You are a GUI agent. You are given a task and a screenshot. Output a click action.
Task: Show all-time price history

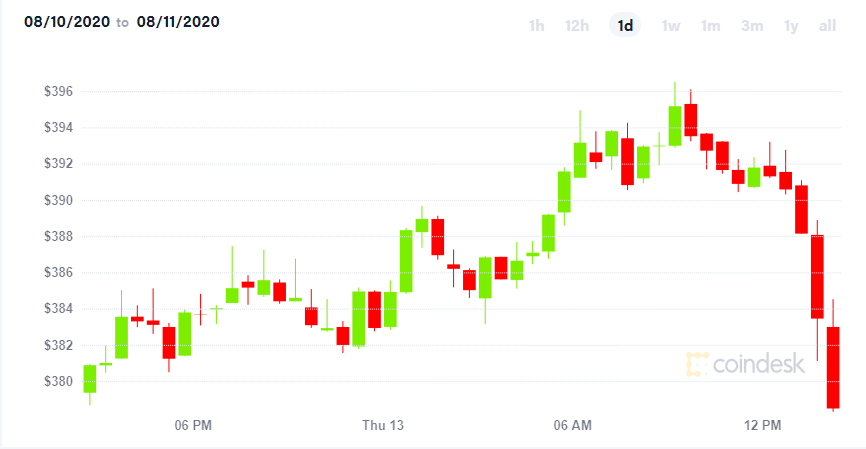[x=827, y=26]
